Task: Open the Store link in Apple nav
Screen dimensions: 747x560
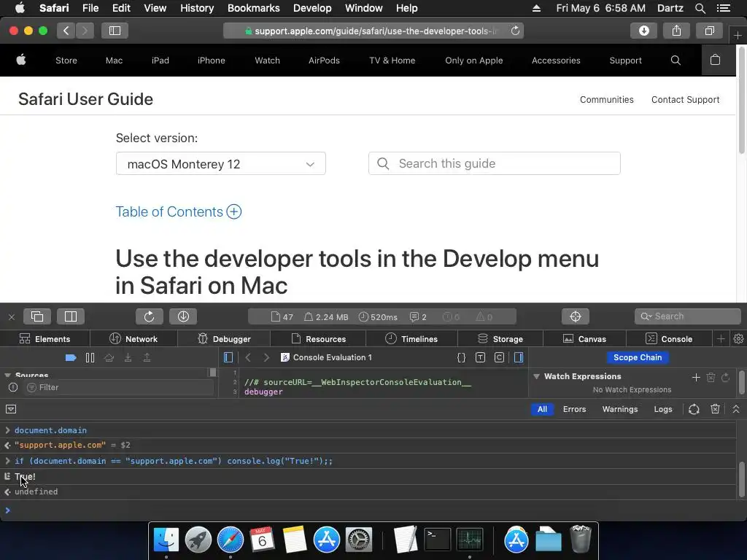Action: pyautogui.click(x=66, y=61)
